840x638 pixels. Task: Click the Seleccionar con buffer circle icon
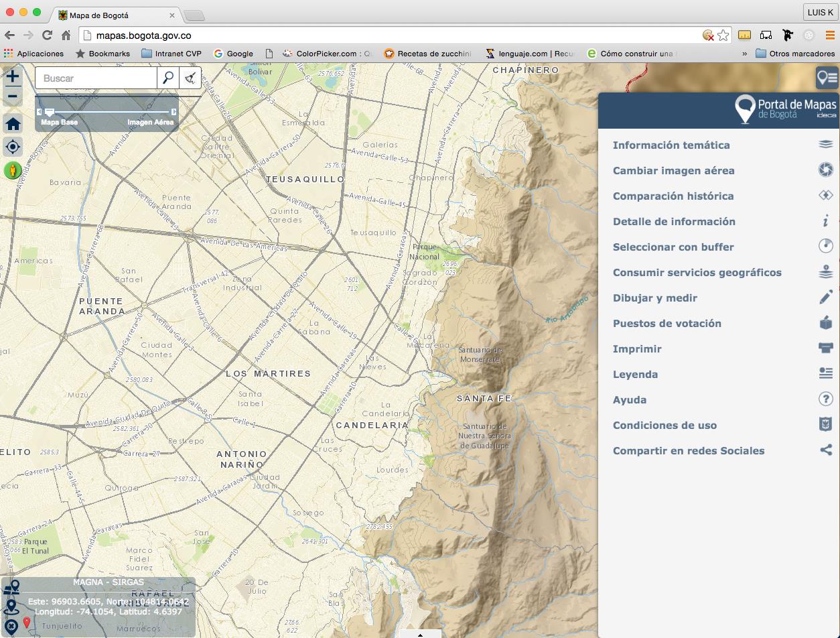pos(826,246)
